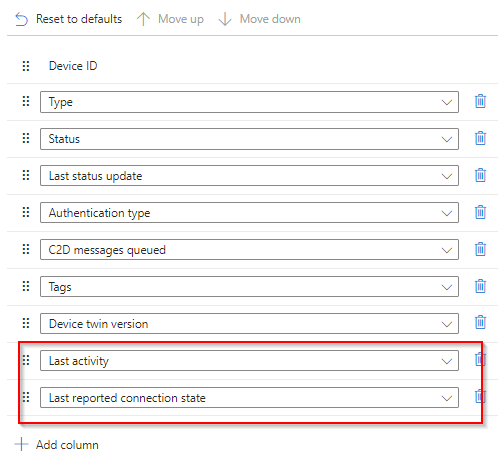Image resolution: width=498 pixels, height=471 pixels.
Task: Expand the Status dropdown
Action: click(x=249, y=139)
